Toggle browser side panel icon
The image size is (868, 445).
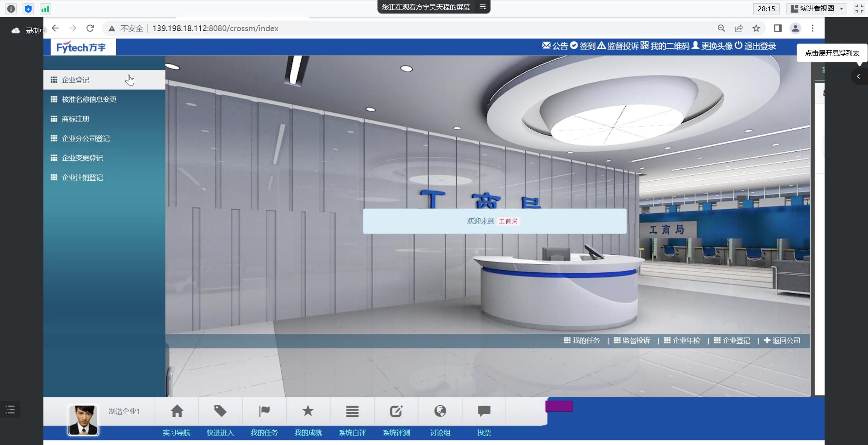(x=778, y=28)
